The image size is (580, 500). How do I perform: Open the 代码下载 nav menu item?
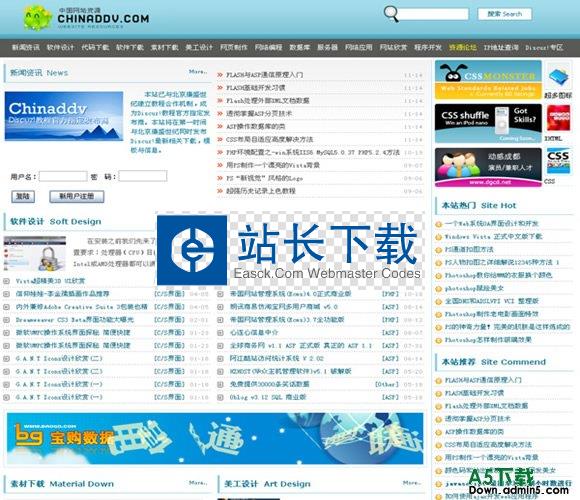point(95,47)
